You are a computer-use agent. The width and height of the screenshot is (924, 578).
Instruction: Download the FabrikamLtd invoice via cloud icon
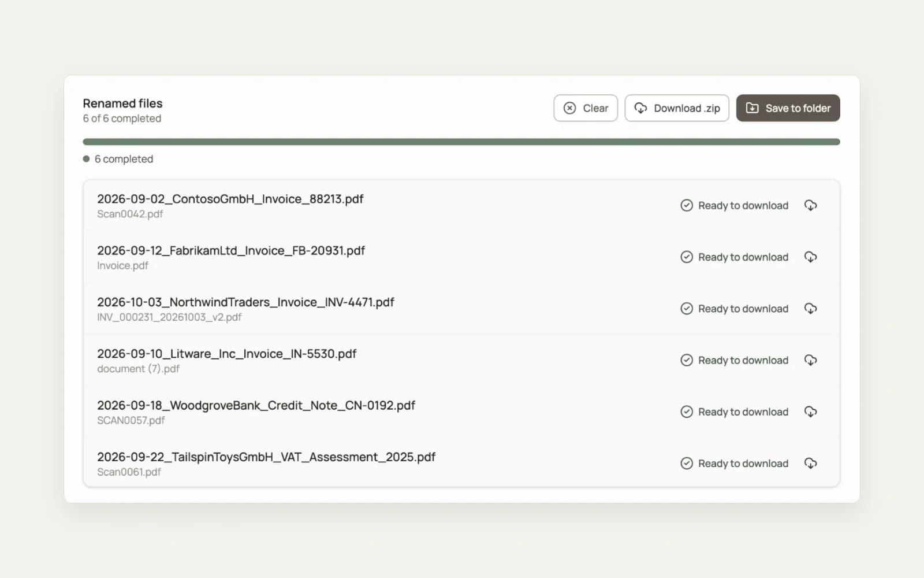pos(810,257)
